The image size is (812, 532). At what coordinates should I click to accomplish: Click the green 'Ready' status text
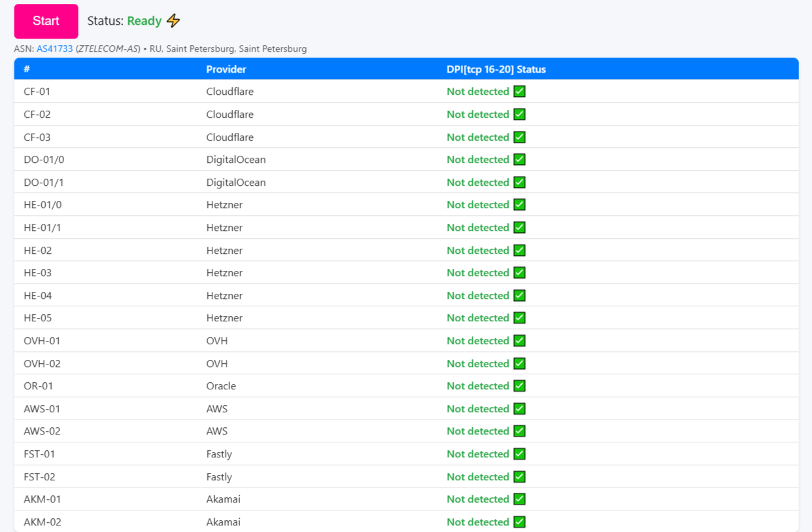(144, 21)
